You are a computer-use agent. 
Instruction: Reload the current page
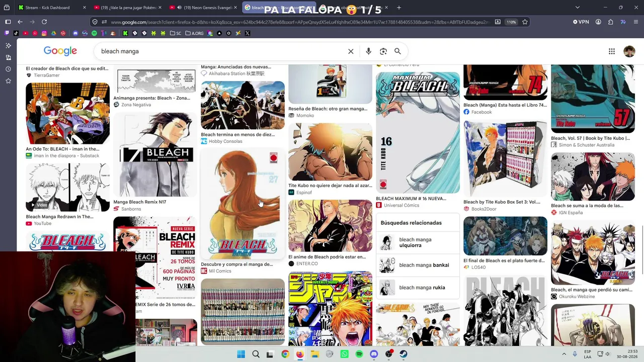[44, 22]
